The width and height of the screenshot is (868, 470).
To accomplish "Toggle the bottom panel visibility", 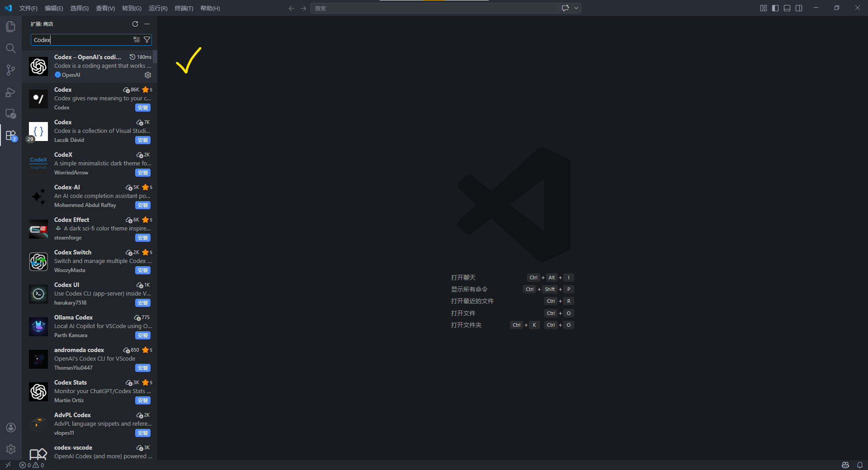I will (x=787, y=8).
